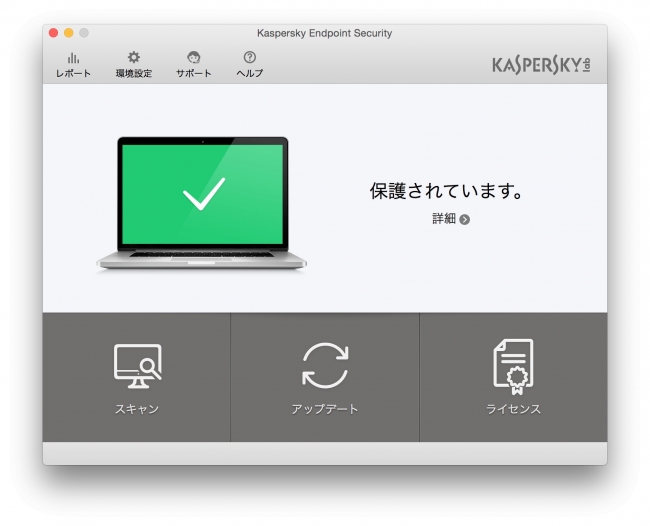Open ライセンス certificate icon
650x526 pixels.
(x=513, y=366)
